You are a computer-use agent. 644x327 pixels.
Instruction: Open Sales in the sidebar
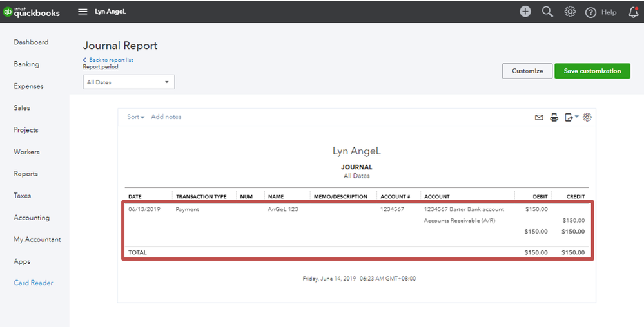click(22, 108)
